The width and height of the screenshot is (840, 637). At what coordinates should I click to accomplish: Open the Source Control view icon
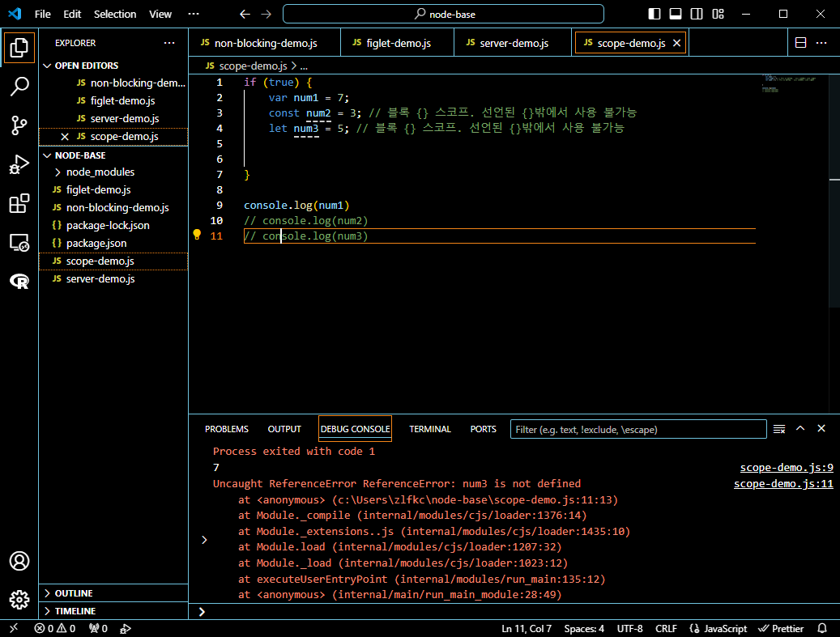(19, 125)
